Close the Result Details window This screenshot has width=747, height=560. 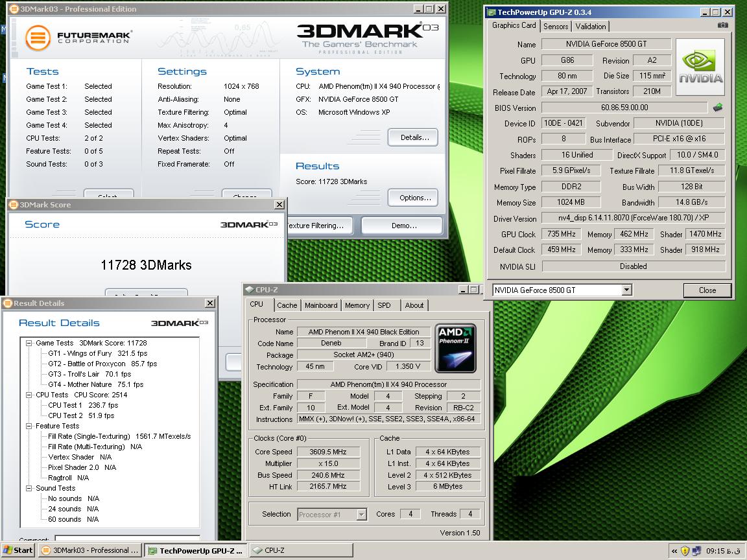pos(209,303)
